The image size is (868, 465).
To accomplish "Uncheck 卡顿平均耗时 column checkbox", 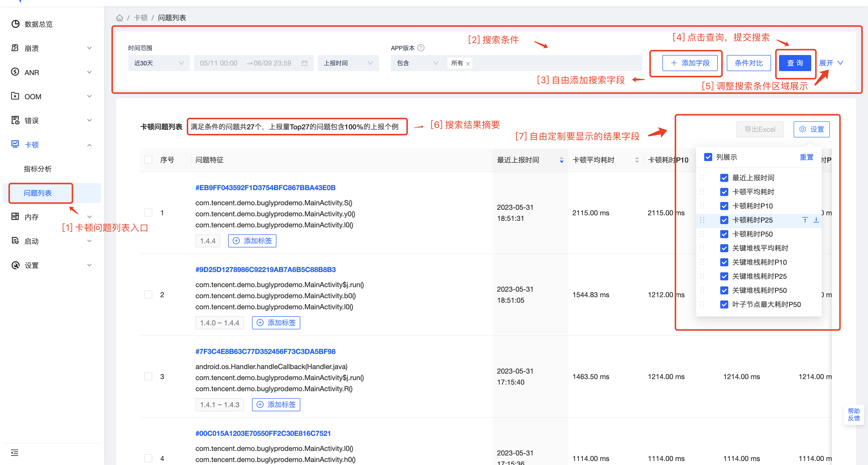I will (724, 192).
